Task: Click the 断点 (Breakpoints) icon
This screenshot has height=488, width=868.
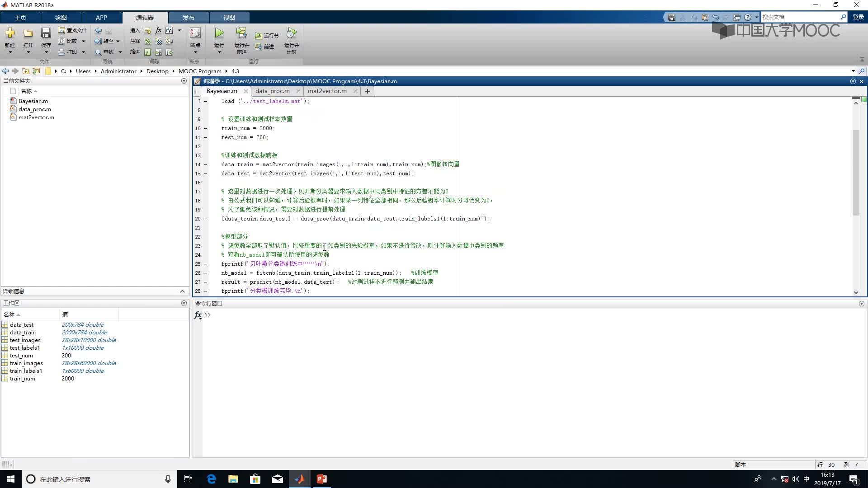Action: (195, 33)
